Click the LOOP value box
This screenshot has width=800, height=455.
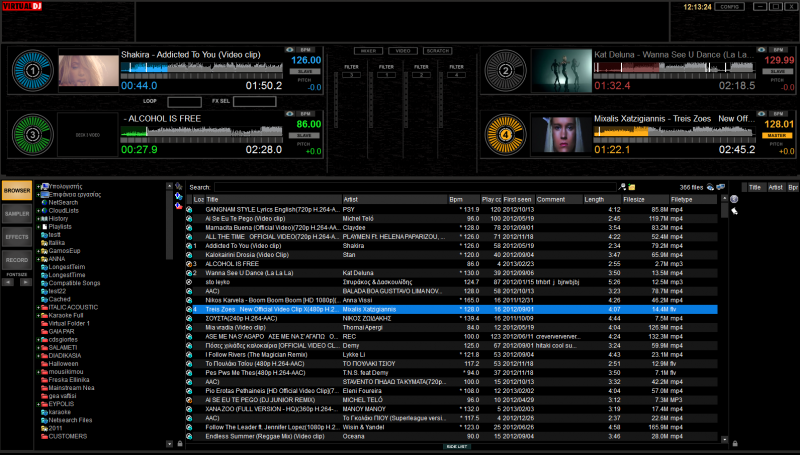coord(185,102)
